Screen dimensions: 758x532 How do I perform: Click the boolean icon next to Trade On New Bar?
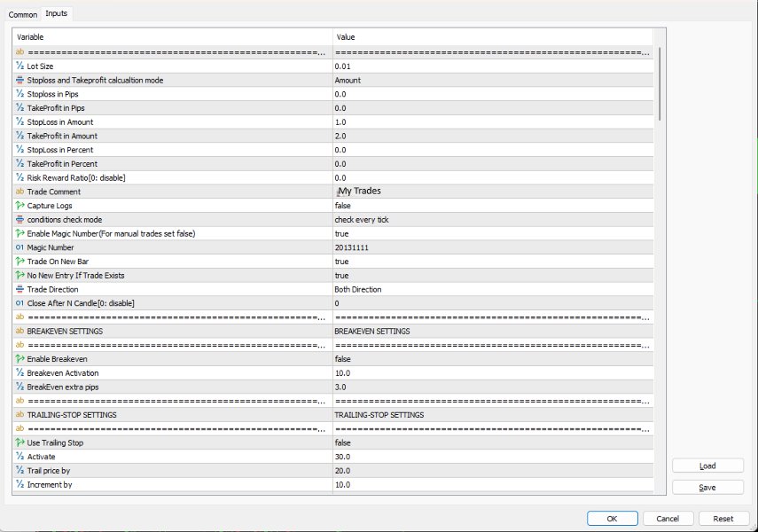19,261
